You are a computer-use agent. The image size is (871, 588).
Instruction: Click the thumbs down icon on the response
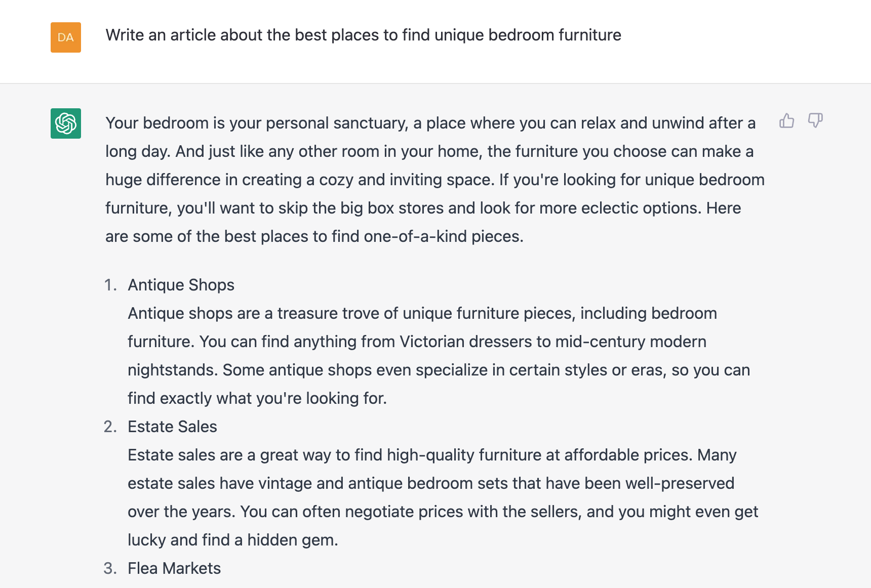click(815, 120)
